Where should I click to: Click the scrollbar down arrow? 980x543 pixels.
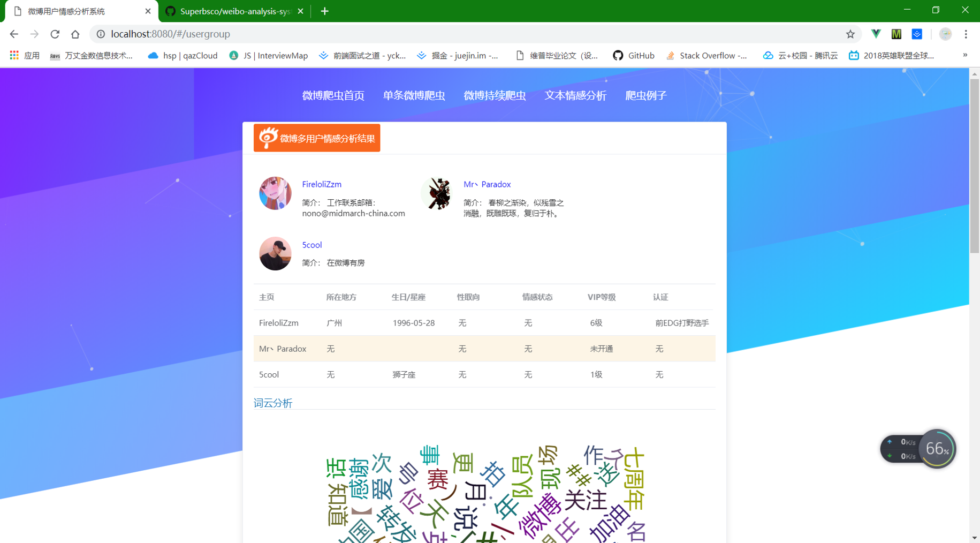pos(974,538)
